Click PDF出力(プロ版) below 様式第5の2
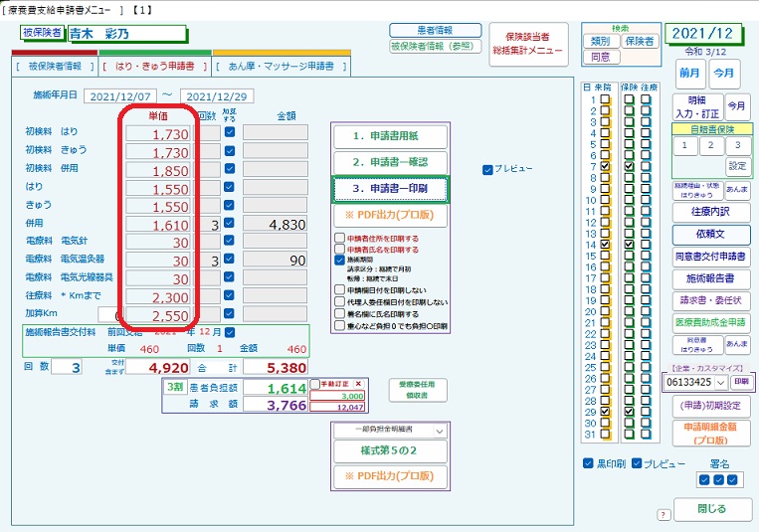 [390, 476]
